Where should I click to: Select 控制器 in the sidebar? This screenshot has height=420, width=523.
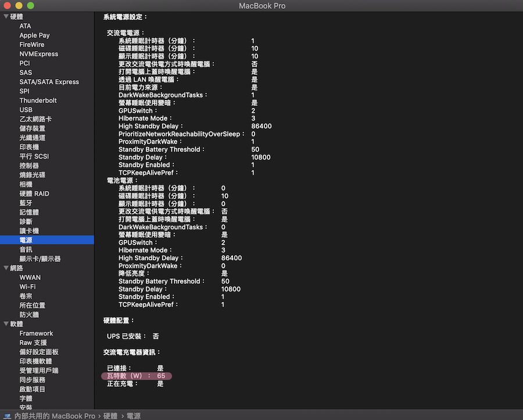29,166
